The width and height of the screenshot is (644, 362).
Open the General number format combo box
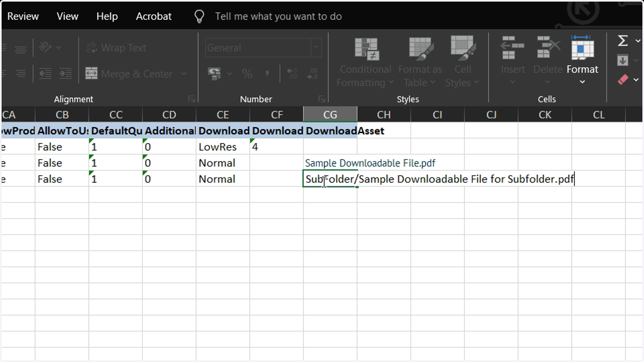pyautogui.click(x=264, y=48)
